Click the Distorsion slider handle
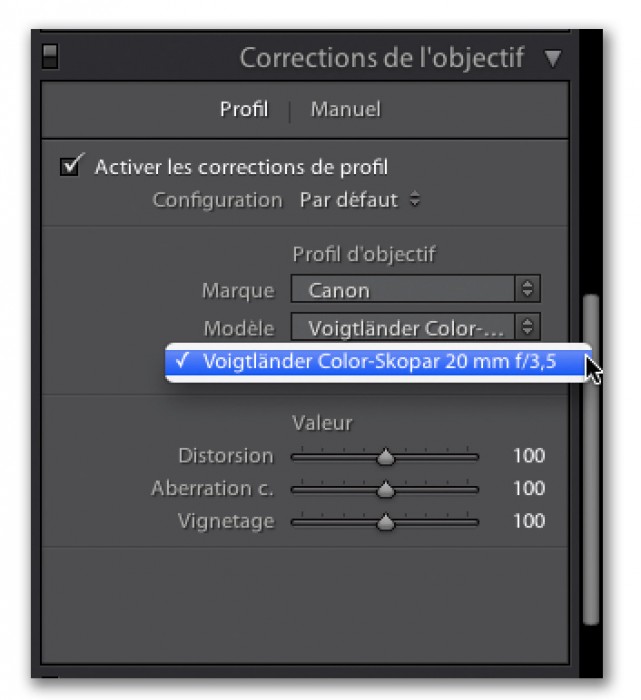Image resolution: width=641 pixels, height=700 pixels. [386, 457]
